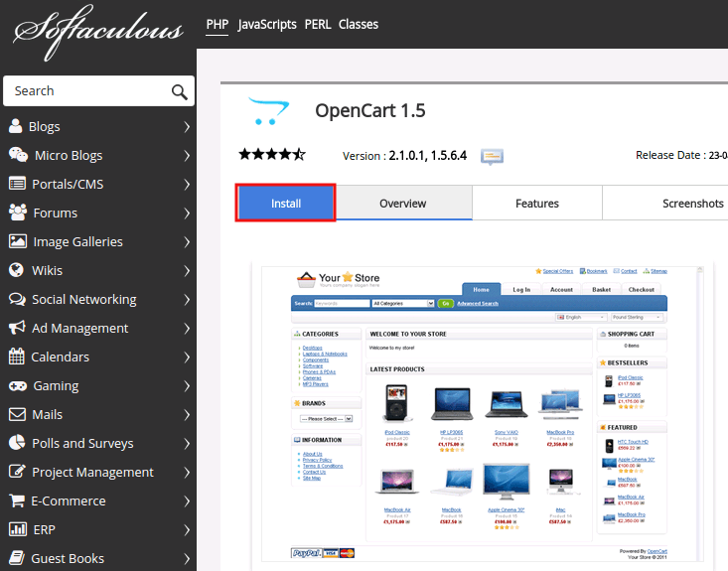Click the OpenCart cart logo

coord(268,110)
